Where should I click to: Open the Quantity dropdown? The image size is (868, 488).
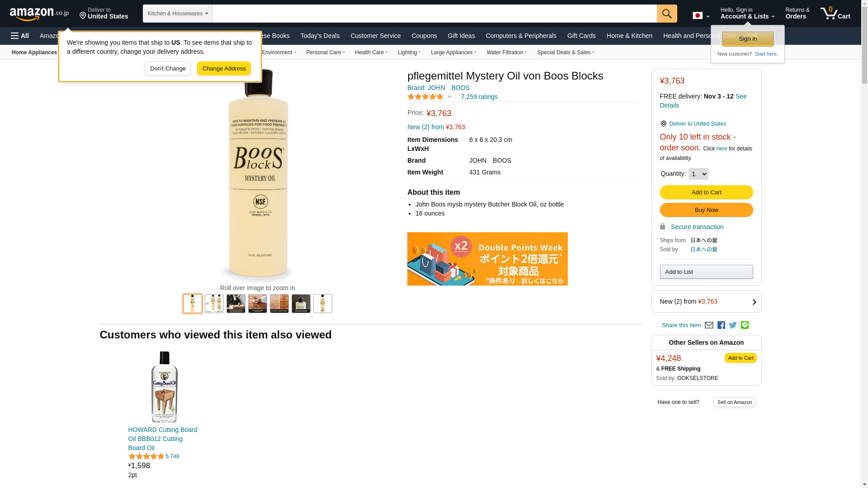pyautogui.click(x=698, y=174)
